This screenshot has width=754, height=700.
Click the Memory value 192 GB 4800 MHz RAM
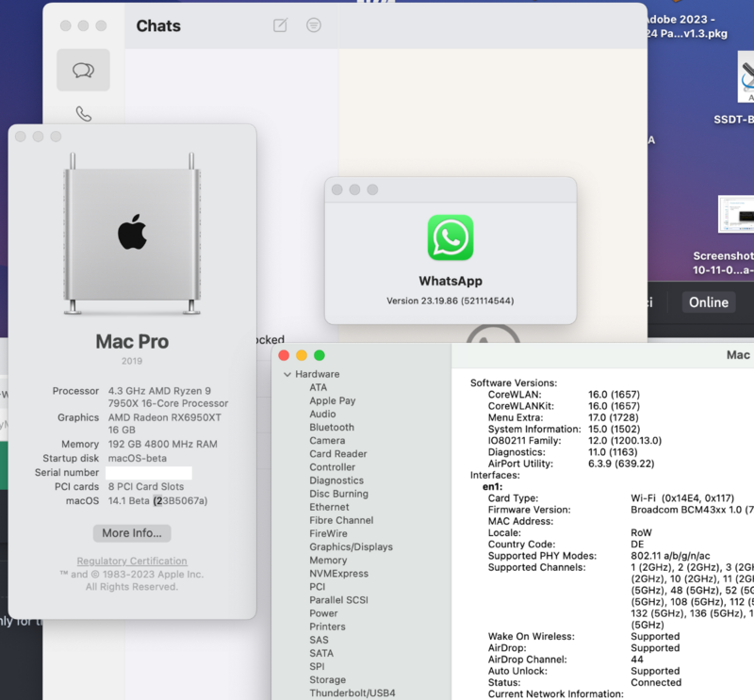(162, 445)
